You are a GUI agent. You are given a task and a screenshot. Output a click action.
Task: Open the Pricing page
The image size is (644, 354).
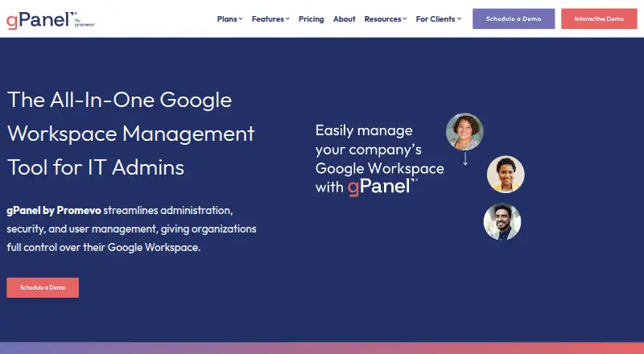[311, 19]
